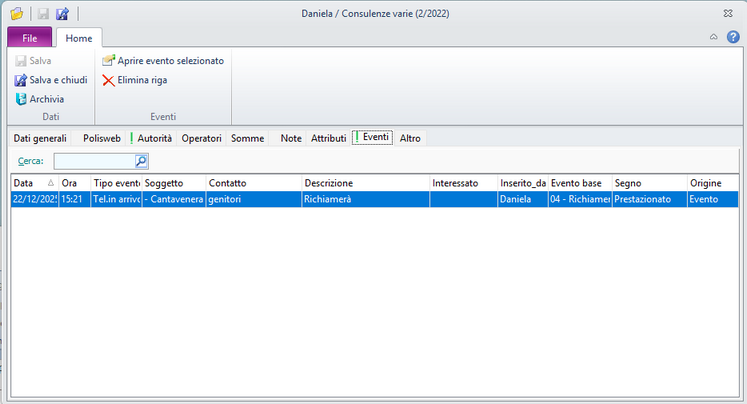Open the File menu tab
747x404 pixels.
pos(30,38)
